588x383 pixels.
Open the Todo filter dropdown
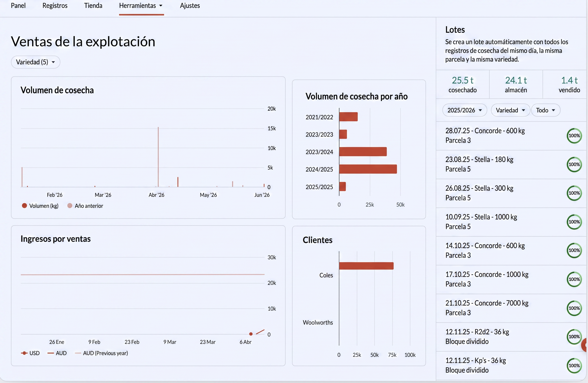pos(545,110)
